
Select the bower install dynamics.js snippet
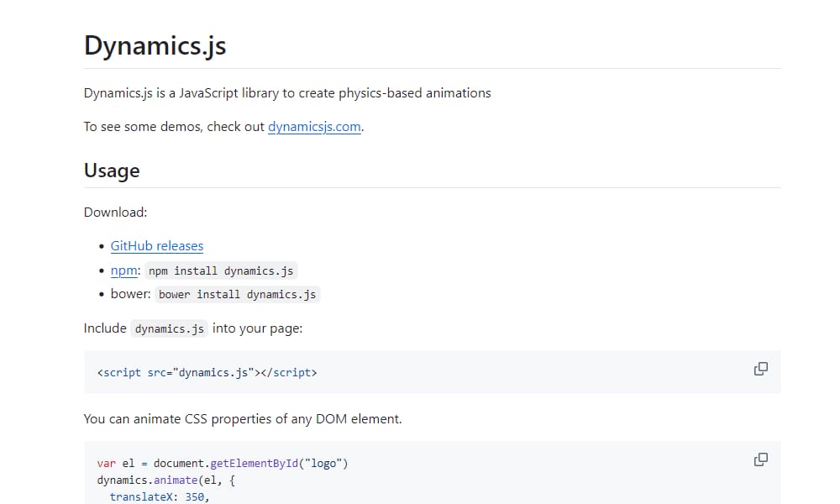click(237, 294)
